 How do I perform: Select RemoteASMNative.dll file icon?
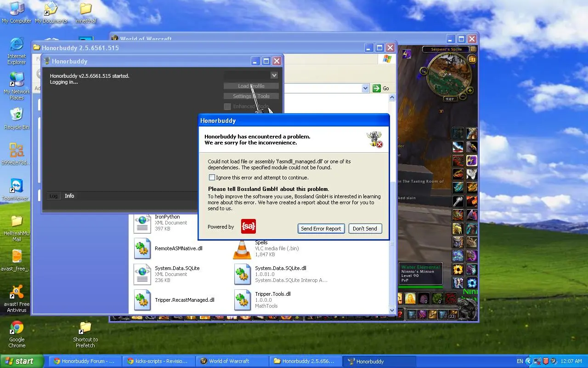(x=142, y=248)
